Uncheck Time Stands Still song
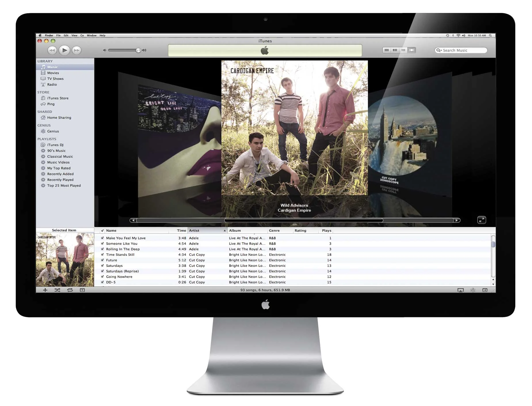This screenshot has width=532, height=406. (x=102, y=254)
